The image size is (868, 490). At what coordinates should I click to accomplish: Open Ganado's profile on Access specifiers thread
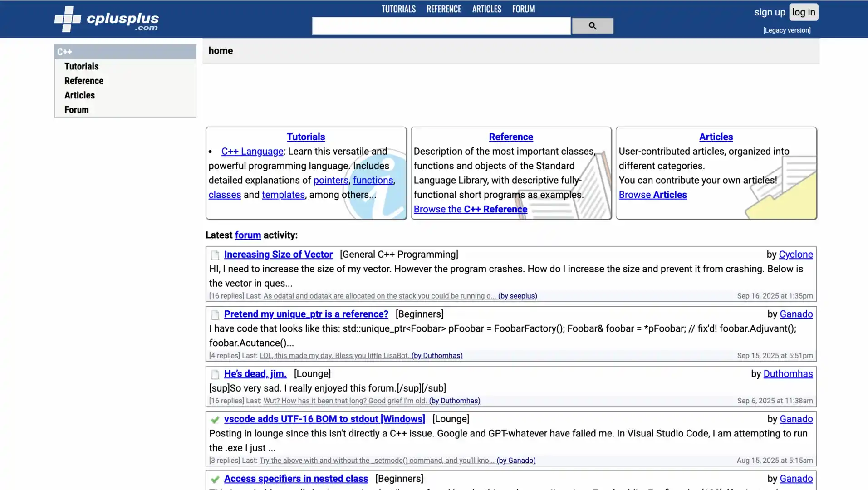796,479
